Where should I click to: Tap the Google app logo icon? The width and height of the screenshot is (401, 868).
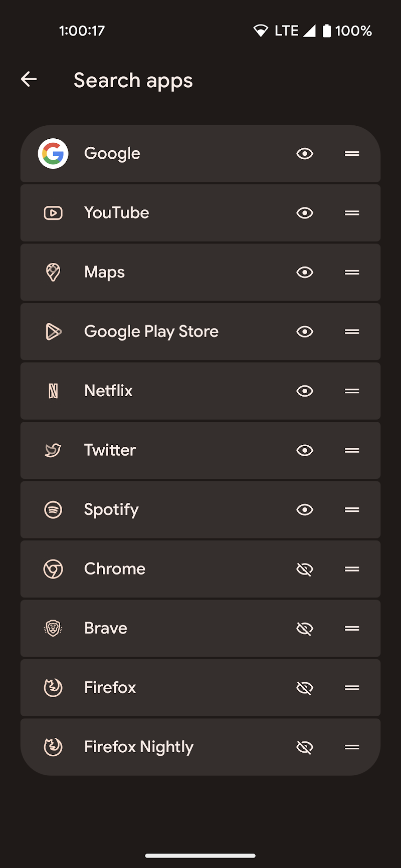coord(53,154)
